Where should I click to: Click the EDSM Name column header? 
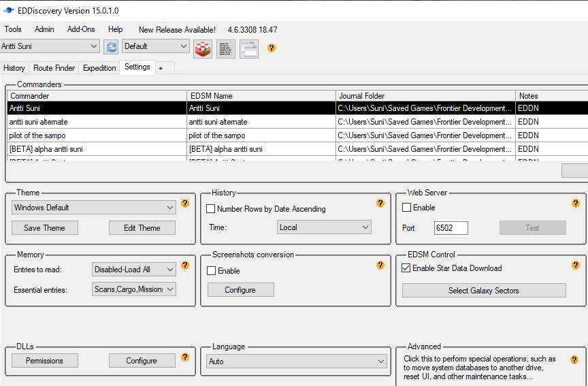point(261,96)
